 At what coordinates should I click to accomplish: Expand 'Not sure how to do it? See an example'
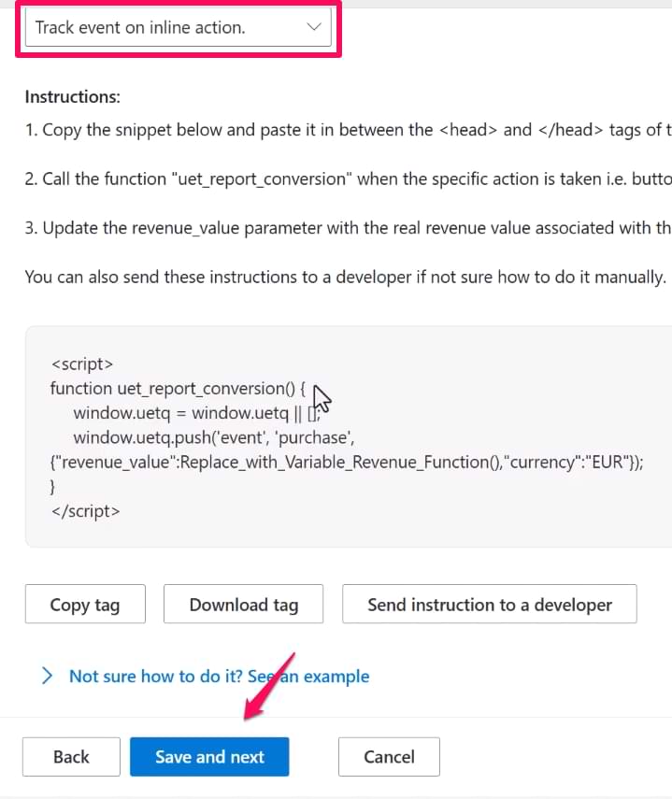(219, 677)
